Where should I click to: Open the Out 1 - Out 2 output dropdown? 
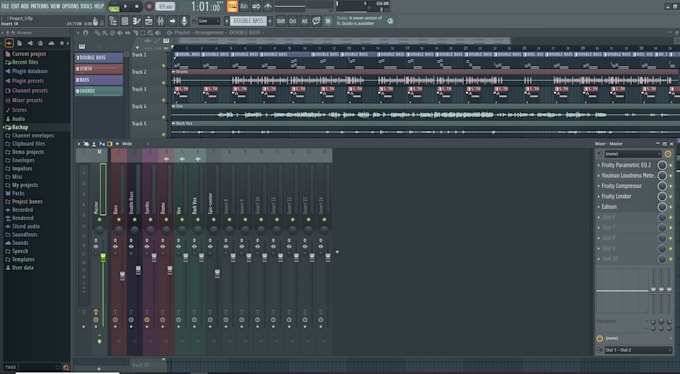638,350
